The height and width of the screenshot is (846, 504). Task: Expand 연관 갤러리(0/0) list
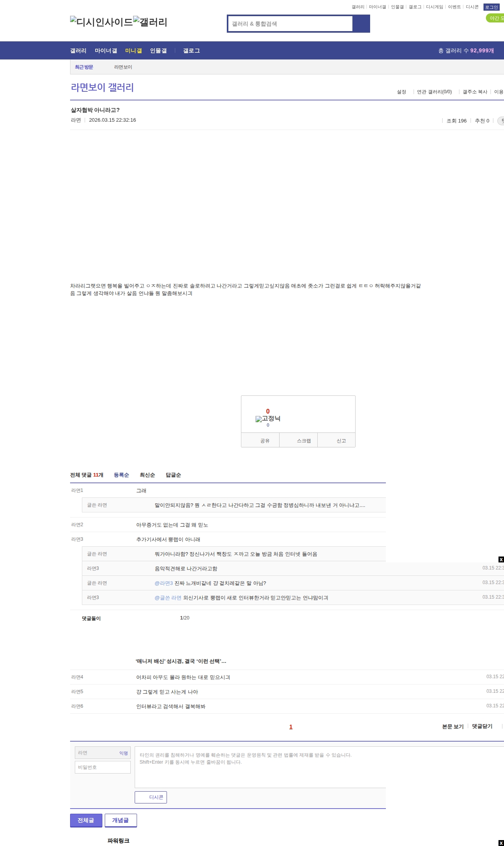point(434,92)
